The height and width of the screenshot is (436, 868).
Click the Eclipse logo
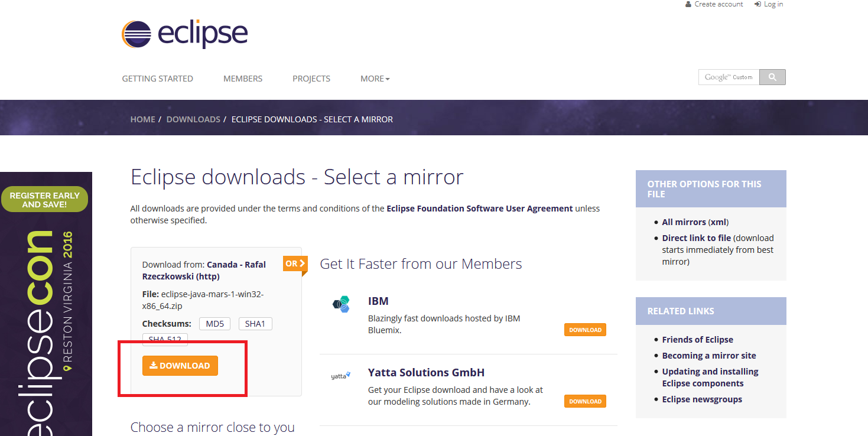[x=184, y=34]
